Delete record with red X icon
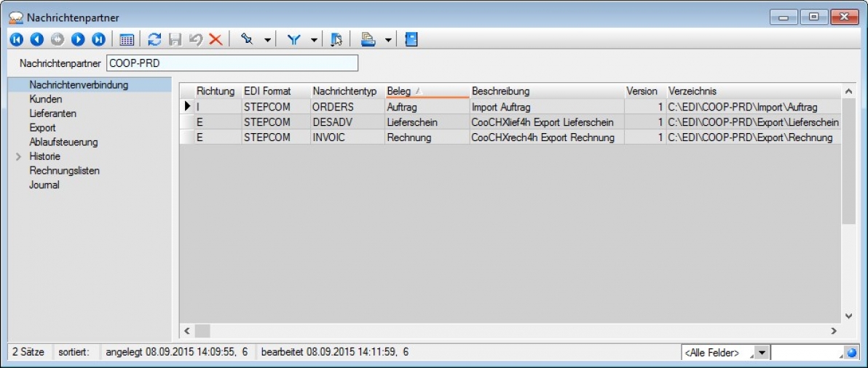Image resolution: width=868 pixels, height=368 pixels. [216, 40]
